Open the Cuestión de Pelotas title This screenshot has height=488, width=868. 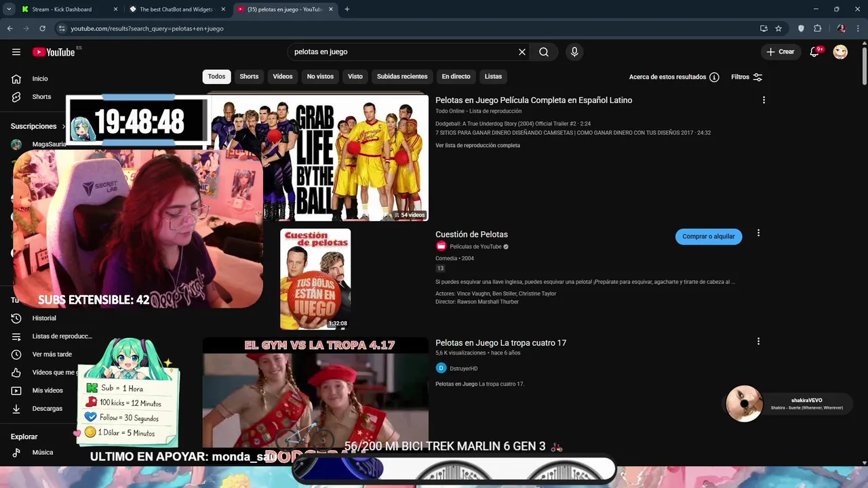click(471, 235)
